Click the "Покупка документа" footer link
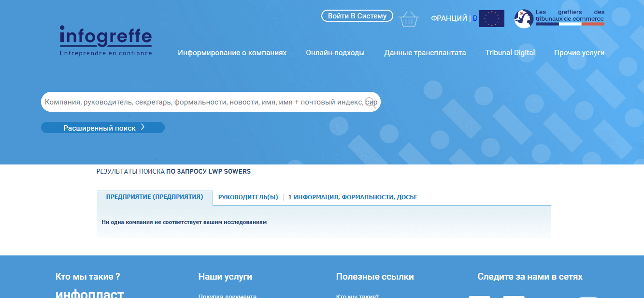Image resolution: width=644 pixels, height=298 pixels. [227, 296]
